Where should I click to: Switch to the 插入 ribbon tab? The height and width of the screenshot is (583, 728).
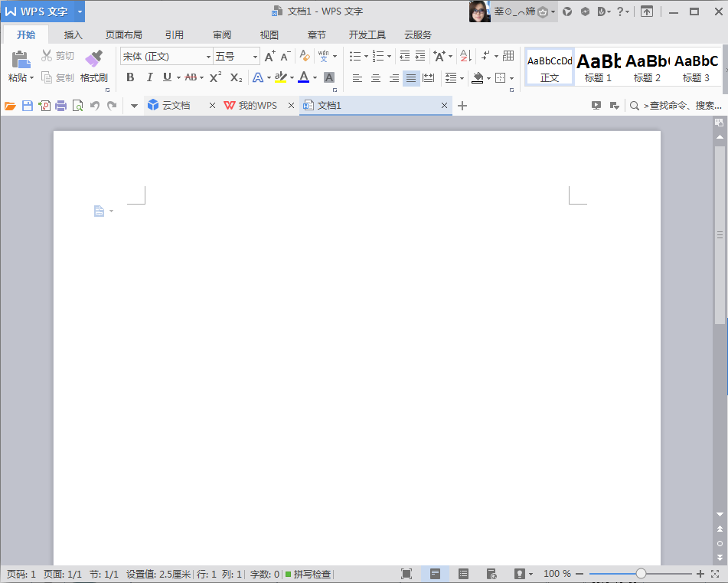[x=73, y=34]
